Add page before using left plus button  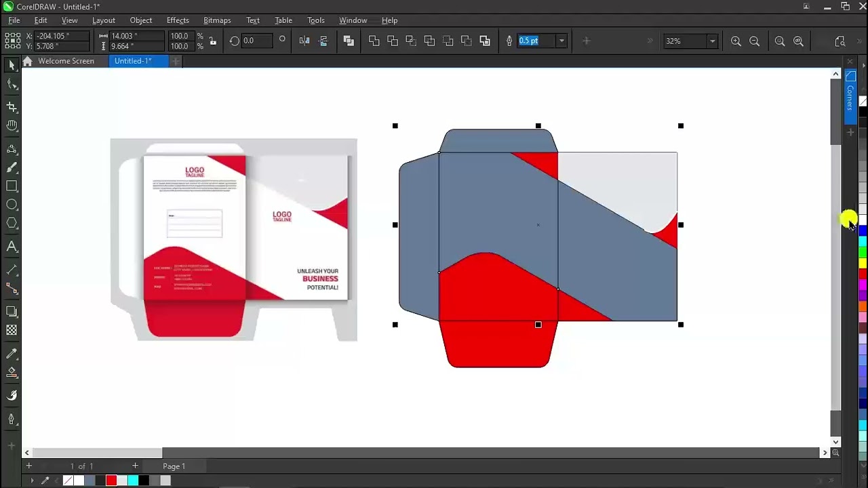(28, 466)
